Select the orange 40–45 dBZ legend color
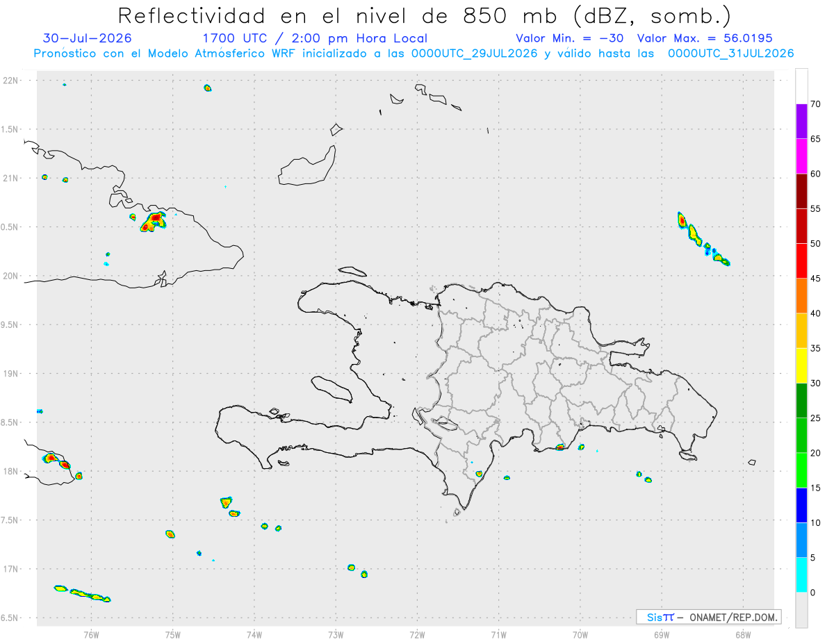 (x=801, y=296)
